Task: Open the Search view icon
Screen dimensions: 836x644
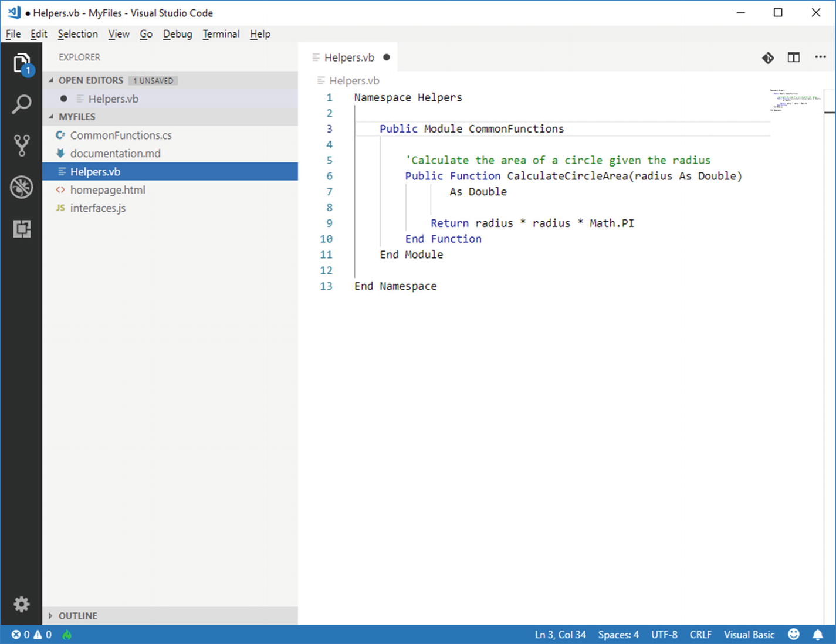Action: coord(22,104)
